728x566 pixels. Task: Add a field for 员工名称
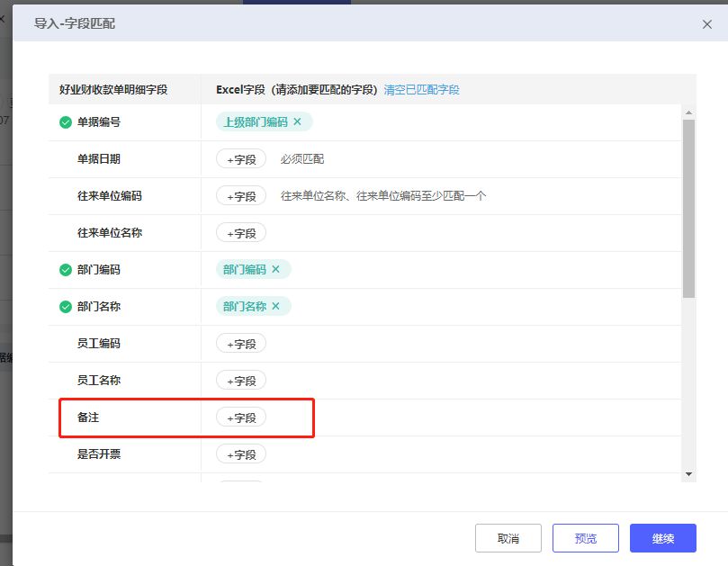click(x=241, y=381)
